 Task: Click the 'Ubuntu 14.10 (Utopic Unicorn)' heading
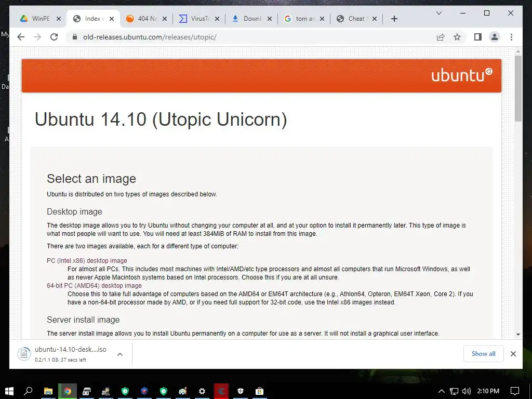coord(161,119)
